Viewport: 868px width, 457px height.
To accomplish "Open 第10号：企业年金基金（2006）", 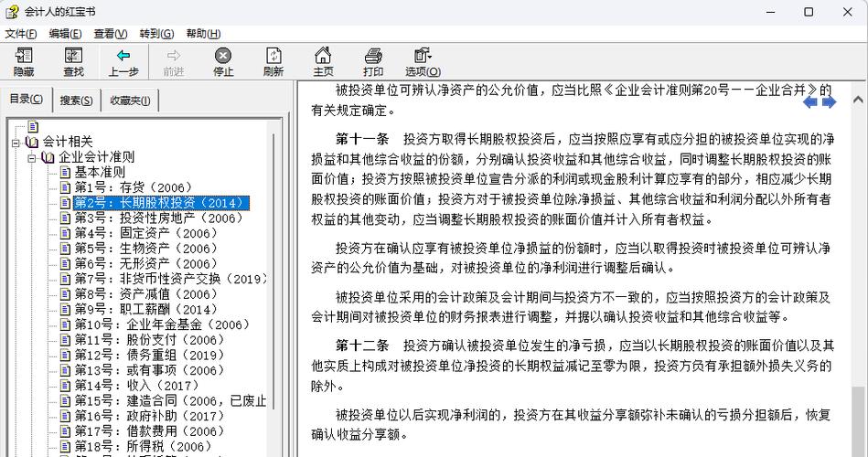I will (x=162, y=324).
